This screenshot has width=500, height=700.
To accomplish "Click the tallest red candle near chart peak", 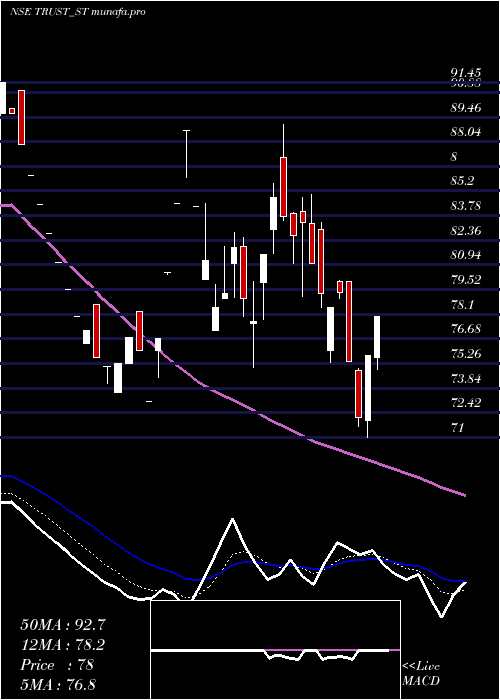I will point(283,187).
